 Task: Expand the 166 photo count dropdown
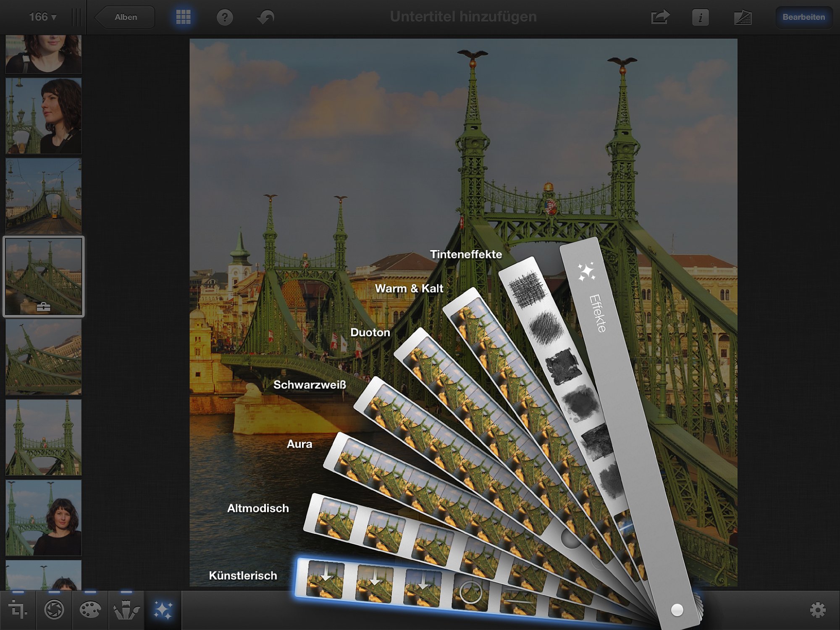[x=42, y=17]
